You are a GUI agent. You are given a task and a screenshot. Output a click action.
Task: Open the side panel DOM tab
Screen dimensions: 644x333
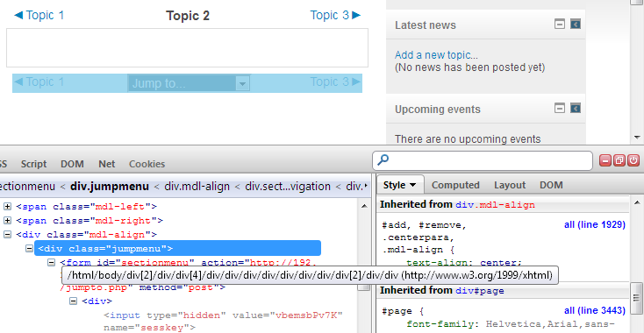click(x=551, y=186)
